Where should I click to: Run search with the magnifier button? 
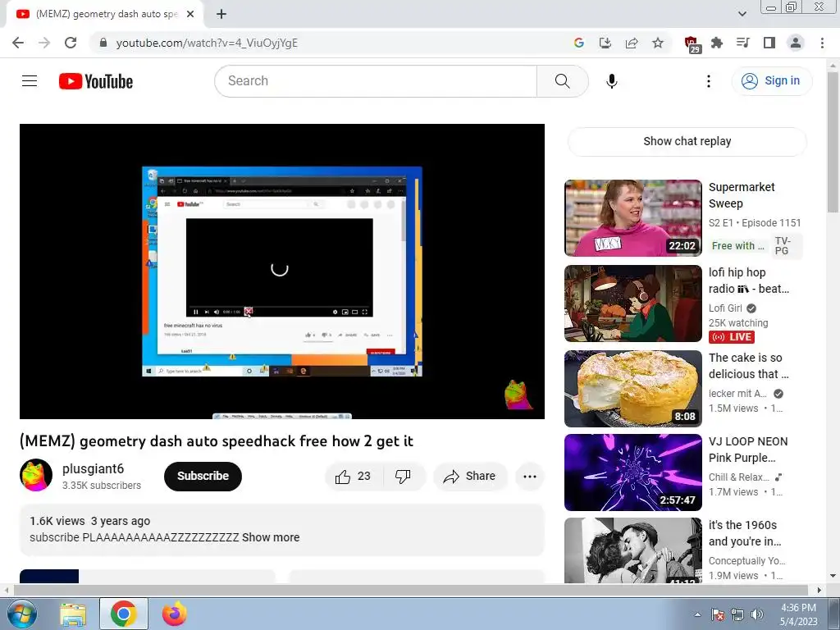[563, 81]
